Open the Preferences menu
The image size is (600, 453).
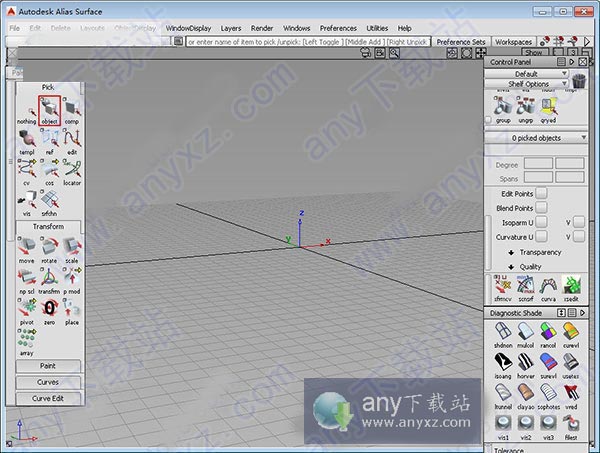point(338,28)
